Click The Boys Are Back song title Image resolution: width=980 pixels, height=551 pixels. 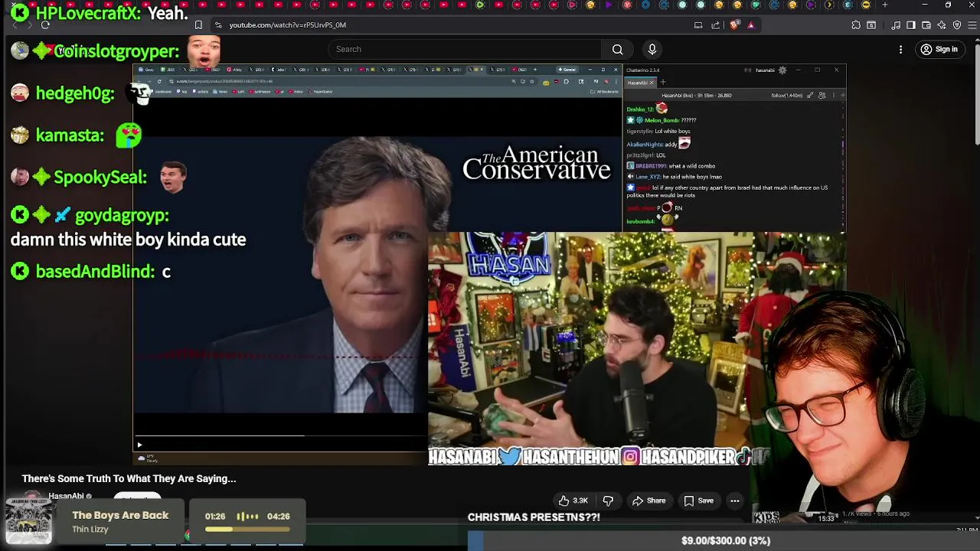click(x=120, y=516)
